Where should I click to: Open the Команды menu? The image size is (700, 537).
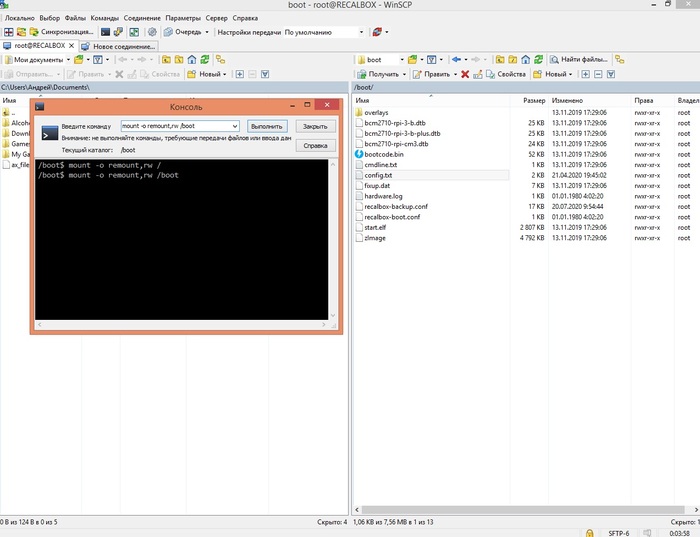coord(104,18)
